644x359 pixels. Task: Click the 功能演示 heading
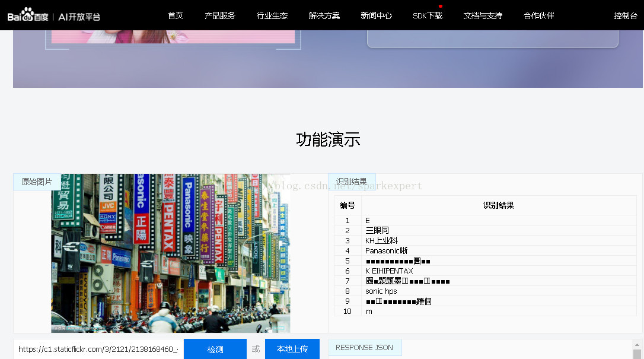[x=328, y=139]
